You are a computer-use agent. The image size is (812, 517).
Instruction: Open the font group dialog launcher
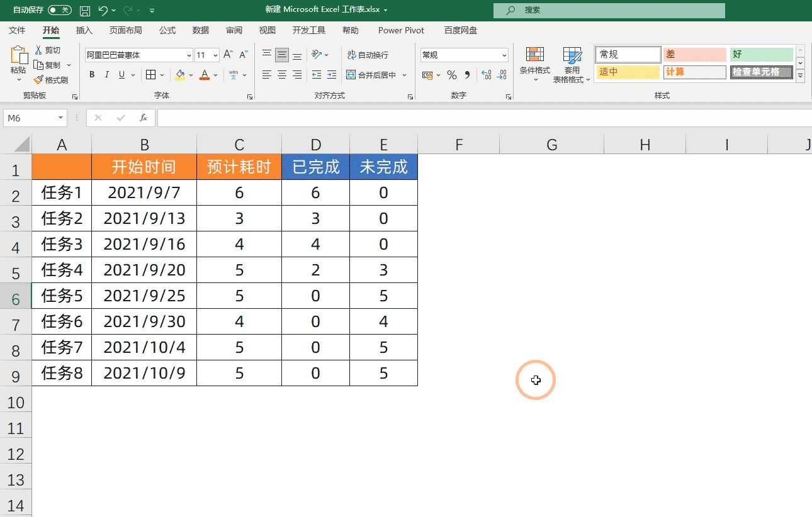[x=249, y=97]
